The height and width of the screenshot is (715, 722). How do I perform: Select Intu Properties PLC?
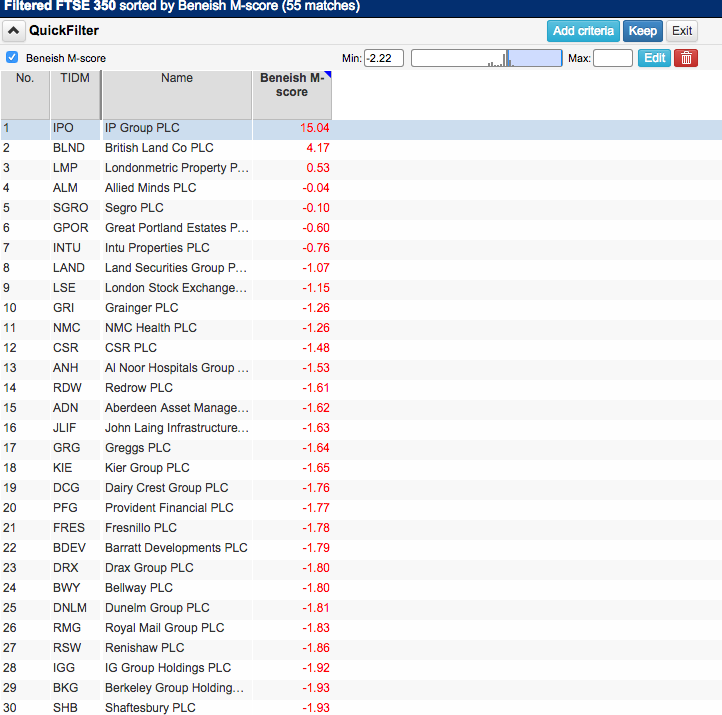point(157,248)
